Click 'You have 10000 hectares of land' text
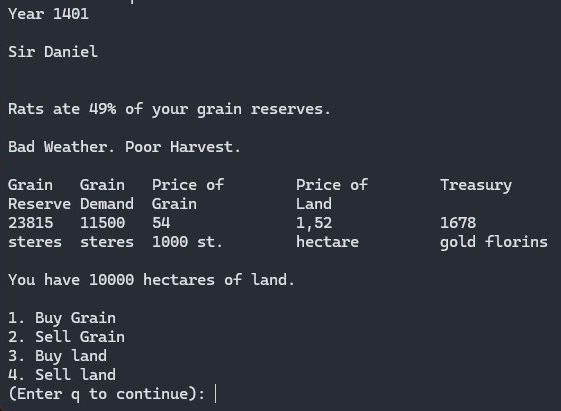Image resolution: width=561 pixels, height=411 pixels. point(151,280)
